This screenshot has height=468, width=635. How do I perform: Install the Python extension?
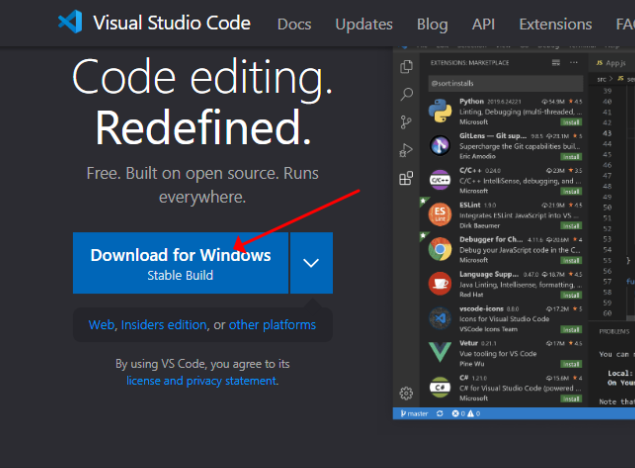(571, 122)
